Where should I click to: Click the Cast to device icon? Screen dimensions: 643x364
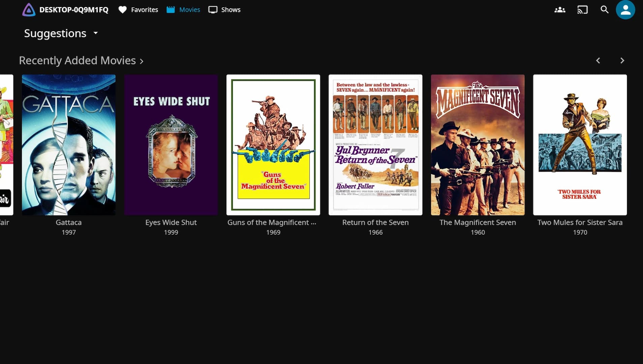(582, 10)
